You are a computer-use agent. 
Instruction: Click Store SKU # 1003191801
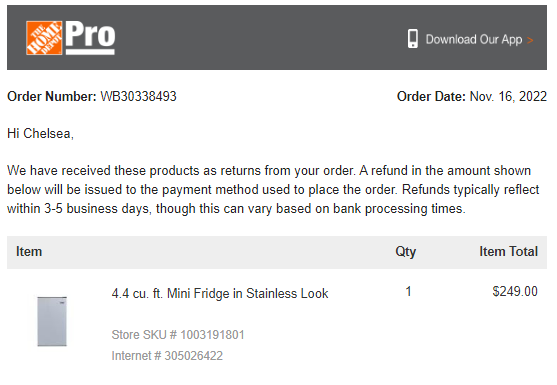(178, 335)
